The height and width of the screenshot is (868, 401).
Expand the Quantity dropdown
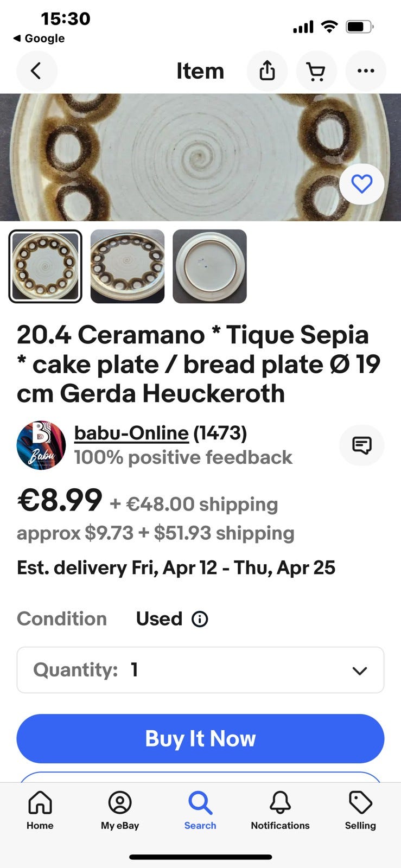click(x=200, y=670)
